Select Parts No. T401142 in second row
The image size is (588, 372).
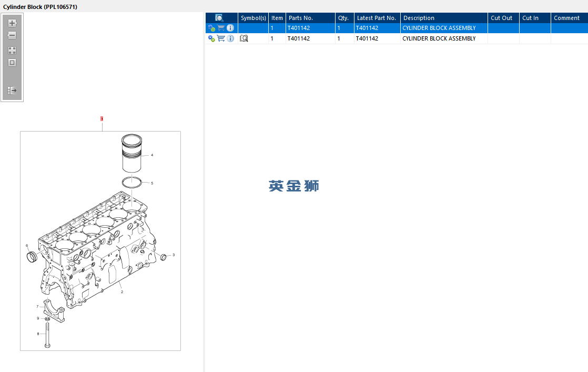[299, 38]
